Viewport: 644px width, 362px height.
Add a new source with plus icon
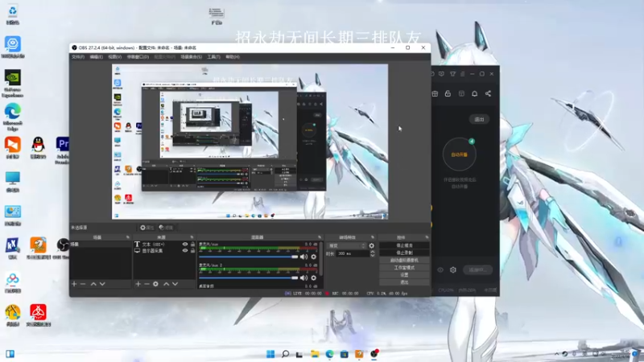pos(138,284)
